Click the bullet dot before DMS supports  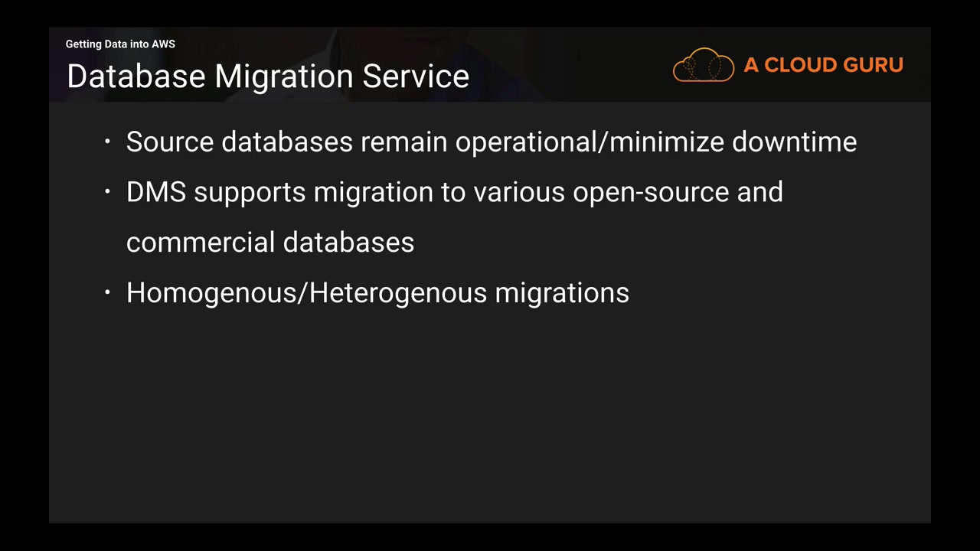click(108, 191)
